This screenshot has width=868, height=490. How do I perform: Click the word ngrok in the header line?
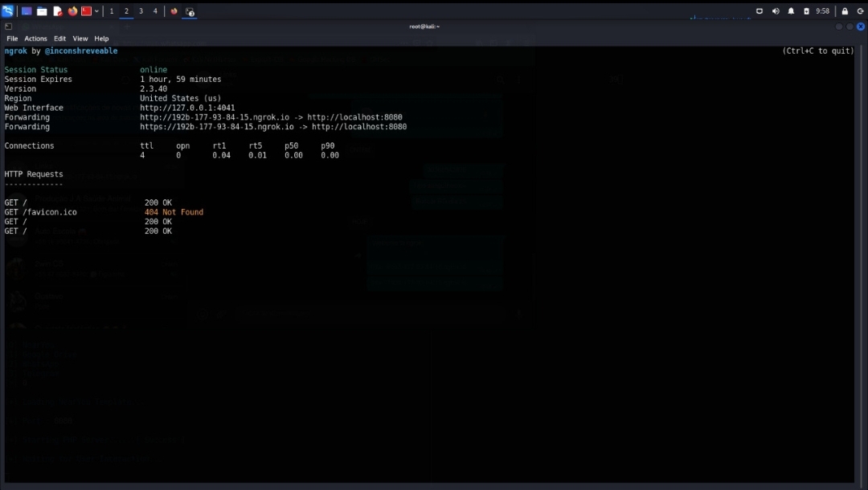15,51
